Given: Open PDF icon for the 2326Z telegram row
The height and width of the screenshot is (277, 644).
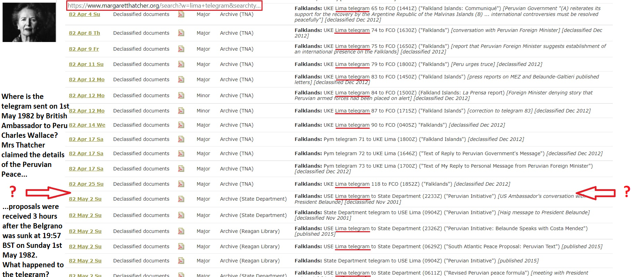Looking at the screenshot, I should (181, 231).
